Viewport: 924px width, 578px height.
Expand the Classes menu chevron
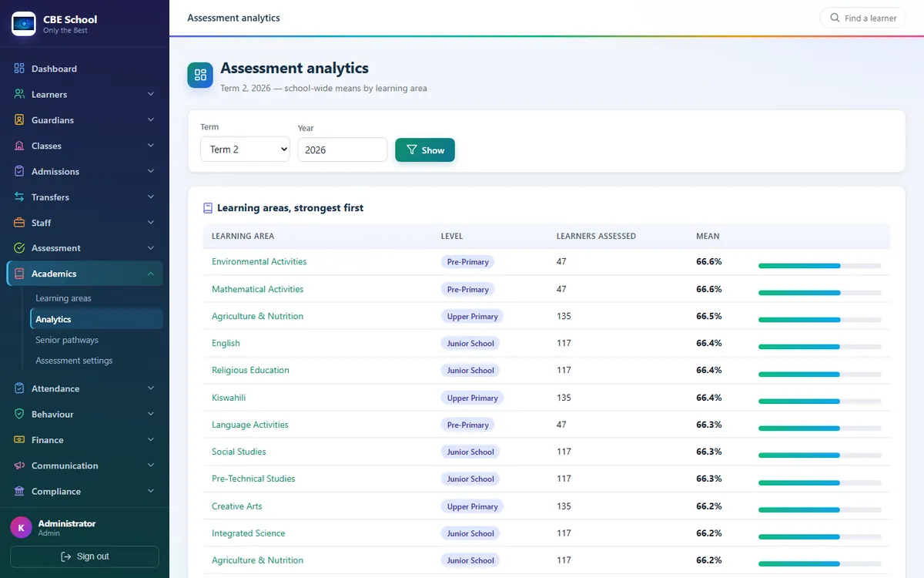pyautogui.click(x=151, y=146)
